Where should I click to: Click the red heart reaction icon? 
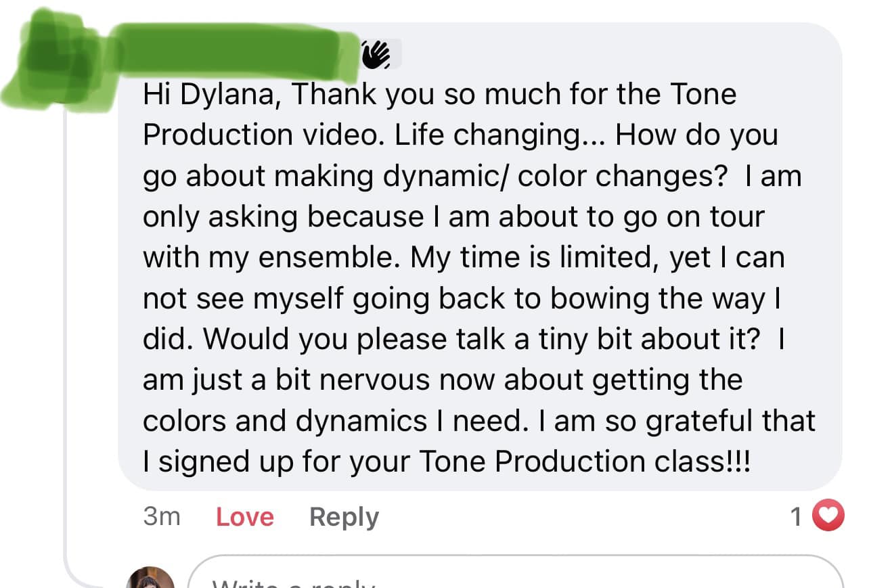click(x=828, y=517)
